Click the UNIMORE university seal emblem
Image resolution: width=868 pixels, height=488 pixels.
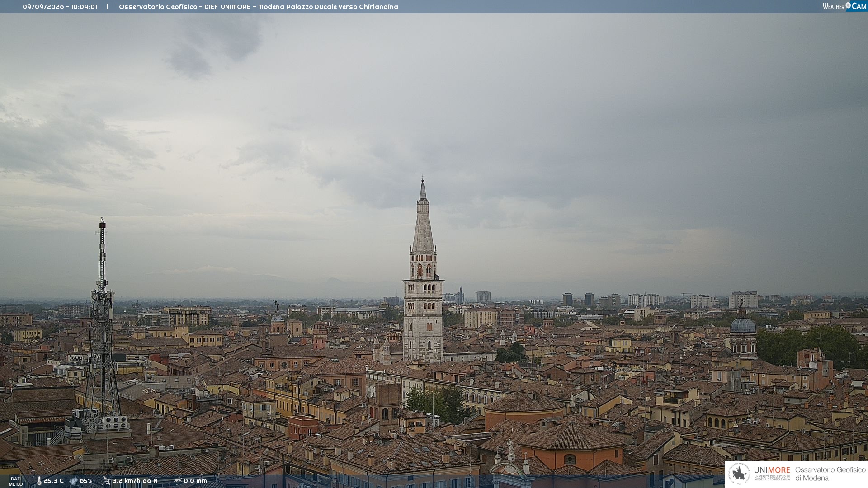pos(739,474)
